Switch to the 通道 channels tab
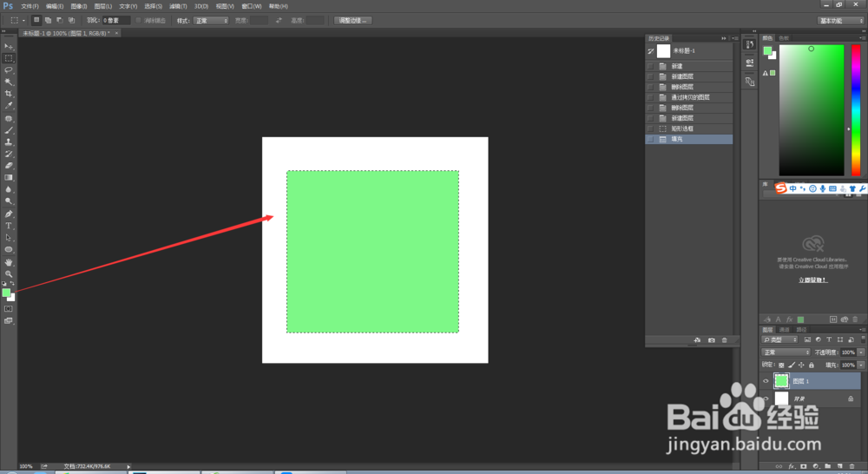 (785, 330)
